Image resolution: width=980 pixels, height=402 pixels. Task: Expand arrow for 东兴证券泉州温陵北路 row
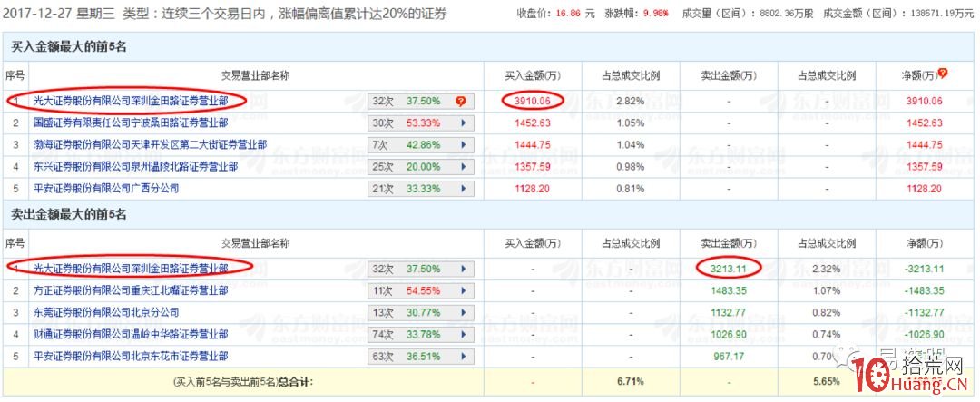[x=463, y=167]
